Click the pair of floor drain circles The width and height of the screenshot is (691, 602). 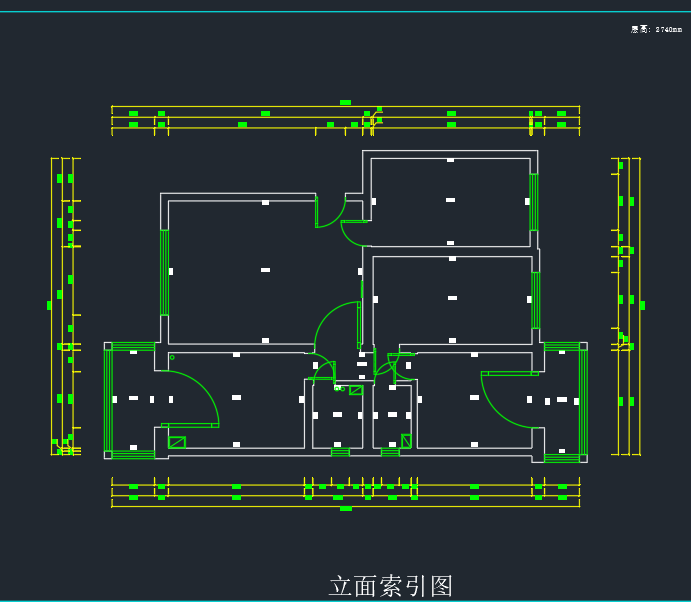coord(339,387)
